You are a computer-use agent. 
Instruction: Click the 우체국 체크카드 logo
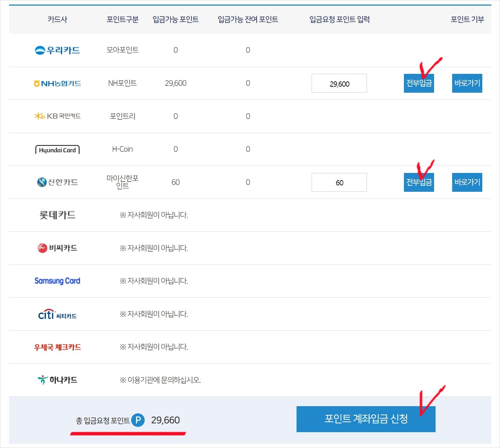57,347
